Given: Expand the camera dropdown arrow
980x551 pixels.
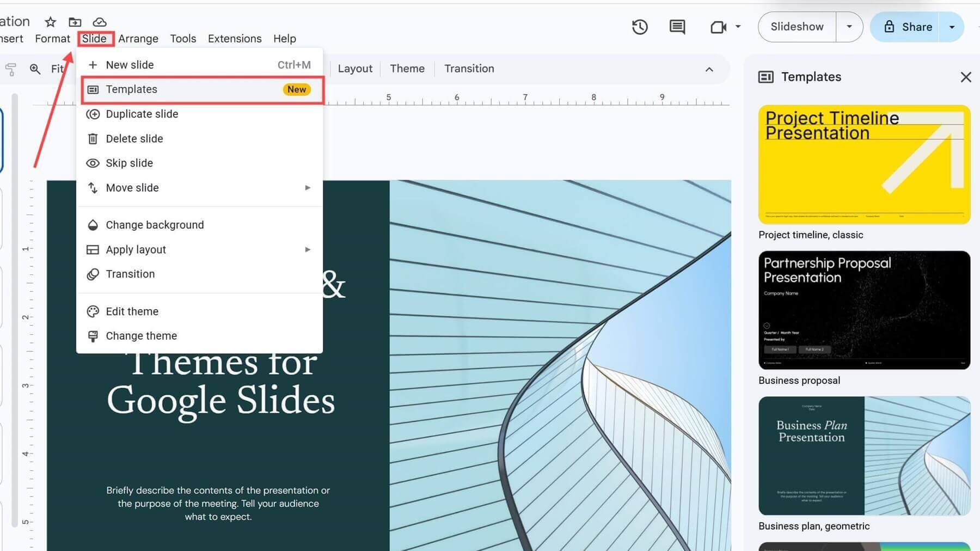Looking at the screenshot, I should pyautogui.click(x=738, y=26).
